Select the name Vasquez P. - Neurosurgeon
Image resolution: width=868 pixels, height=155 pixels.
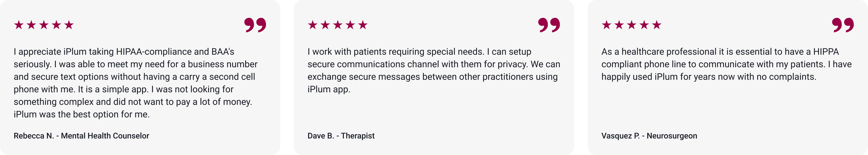click(x=649, y=136)
